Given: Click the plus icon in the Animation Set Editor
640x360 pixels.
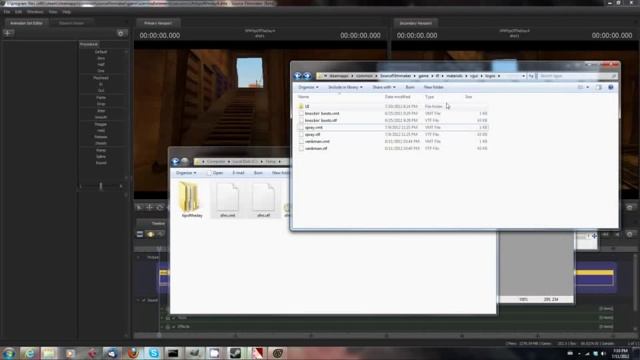Looking at the screenshot, I should 9,33.
